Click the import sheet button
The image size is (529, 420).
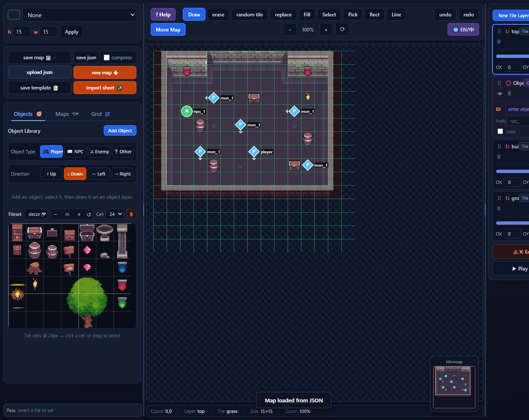(x=105, y=88)
